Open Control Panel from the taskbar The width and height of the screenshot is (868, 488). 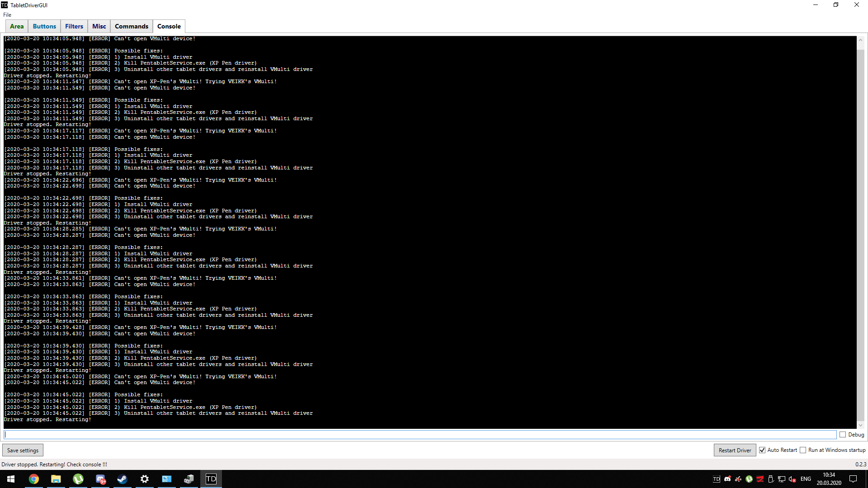pyautogui.click(x=167, y=479)
